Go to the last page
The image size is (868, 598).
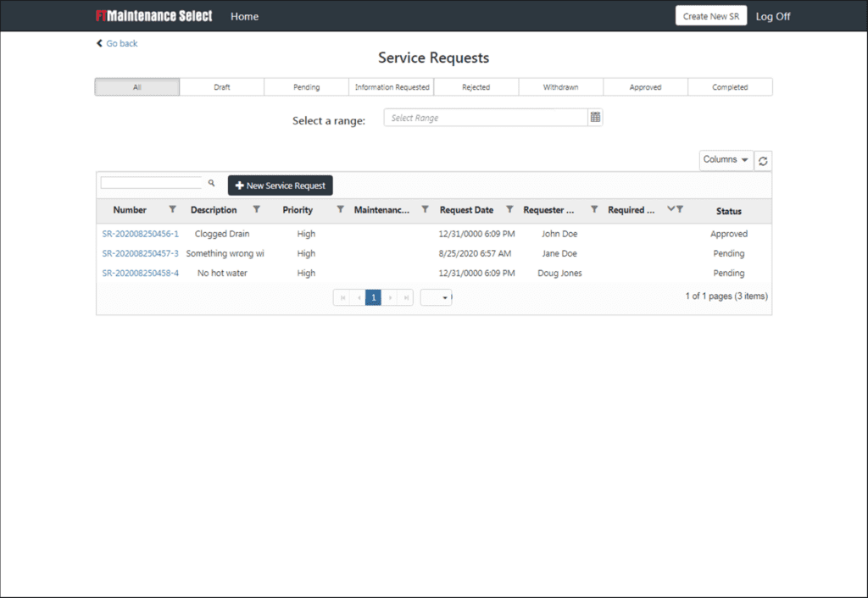pyautogui.click(x=406, y=297)
